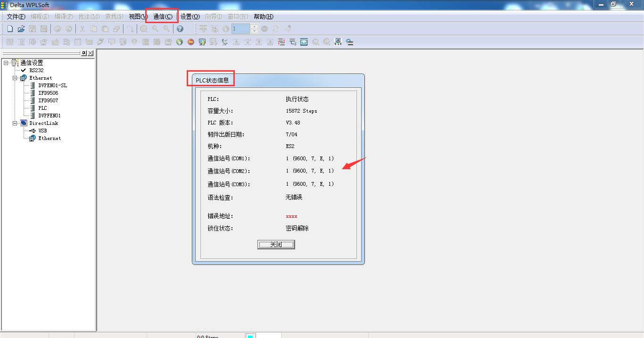Click the red stop circle icon
Screen dimensions: 644x338
(191, 42)
